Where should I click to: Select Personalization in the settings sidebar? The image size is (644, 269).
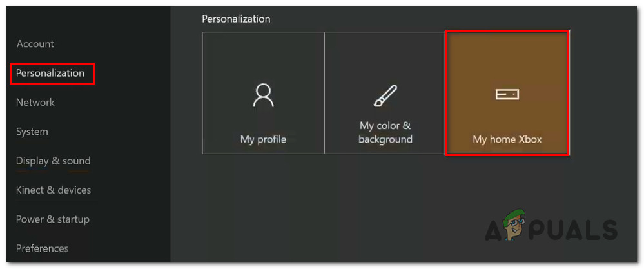pyautogui.click(x=50, y=73)
